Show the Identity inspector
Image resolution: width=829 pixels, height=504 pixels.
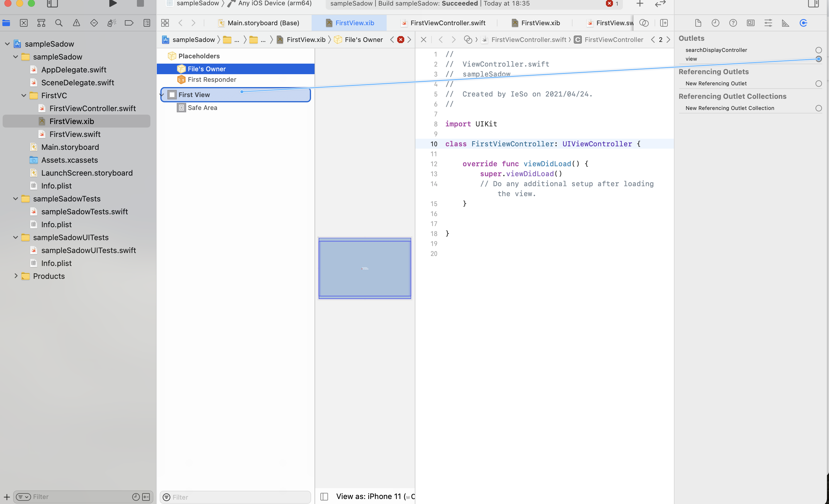(x=751, y=23)
